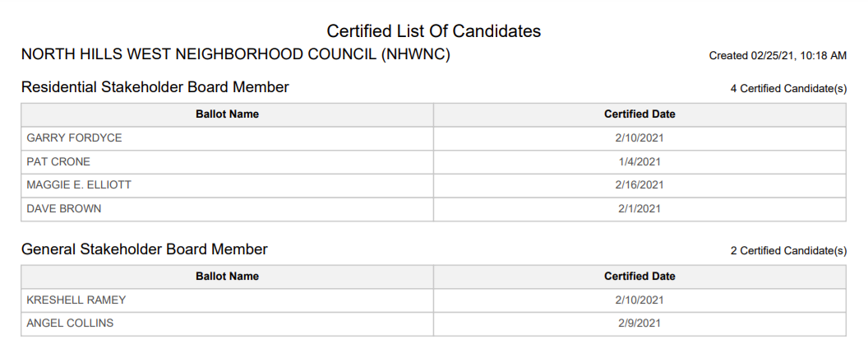Viewport: 868px width, 358px height.
Task: Select the KRESHELL RAMEY name cell
Action: coord(228,300)
